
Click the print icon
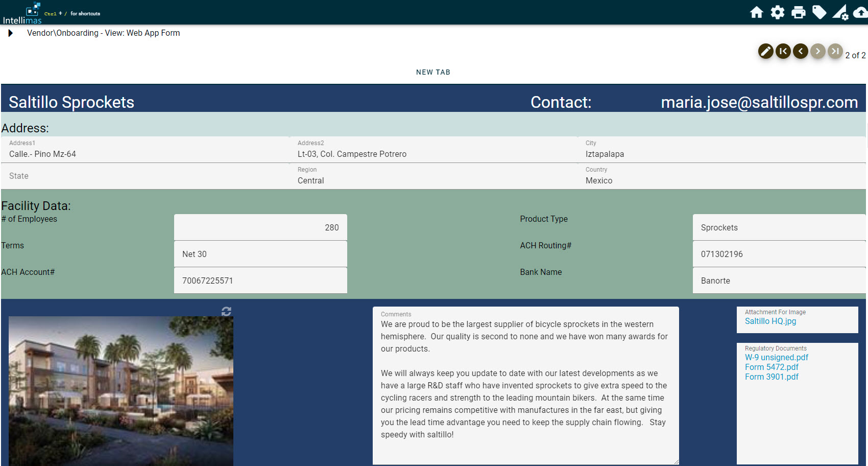point(799,12)
